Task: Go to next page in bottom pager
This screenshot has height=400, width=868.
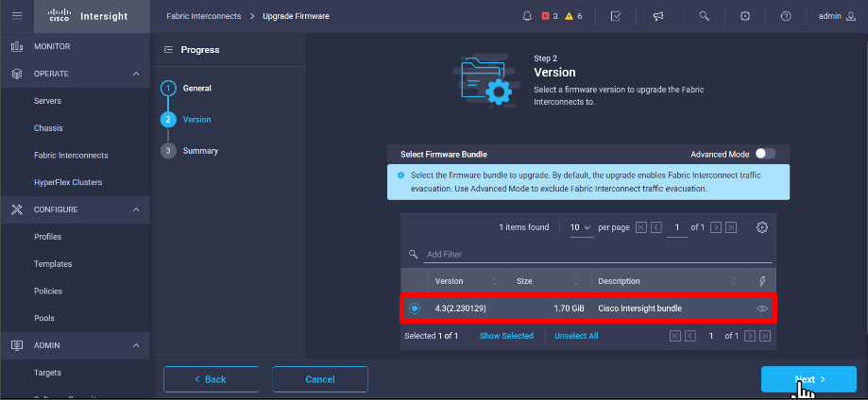Action: tap(750, 336)
